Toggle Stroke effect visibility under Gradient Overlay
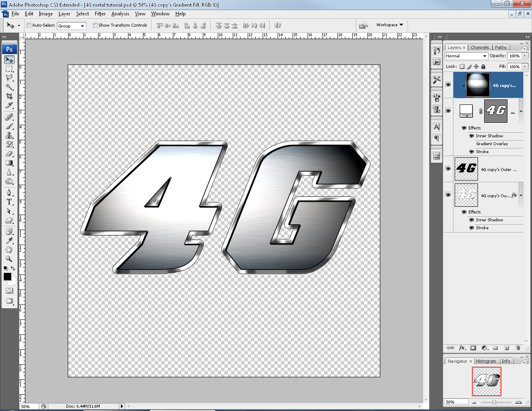The height and width of the screenshot is (411, 532). [471, 152]
